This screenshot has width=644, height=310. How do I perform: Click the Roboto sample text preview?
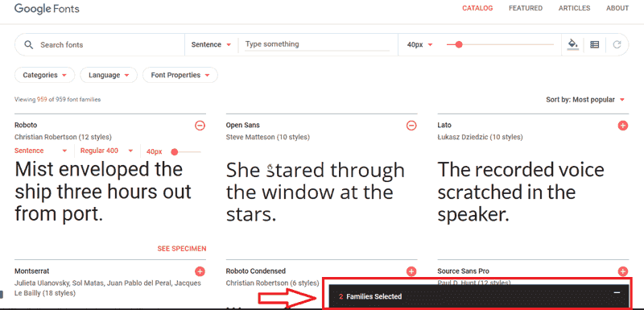(x=103, y=192)
